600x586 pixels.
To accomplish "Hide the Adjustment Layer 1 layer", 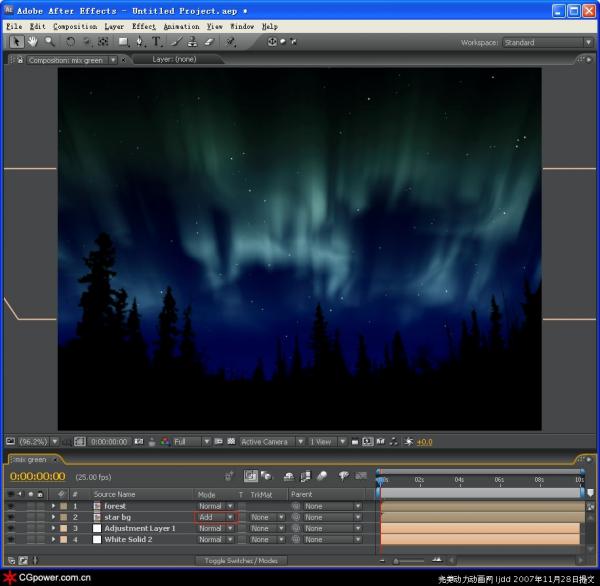I will pyautogui.click(x=11, y=528).
